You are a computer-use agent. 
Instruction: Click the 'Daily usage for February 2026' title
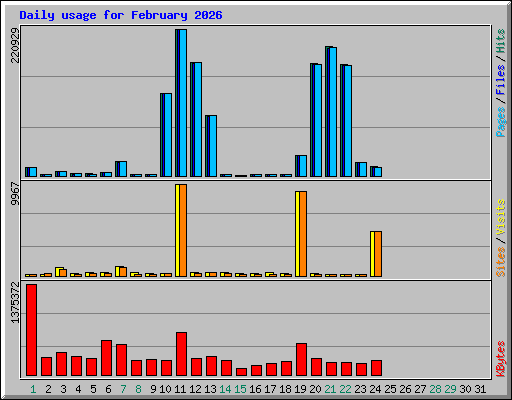[121, 15]
